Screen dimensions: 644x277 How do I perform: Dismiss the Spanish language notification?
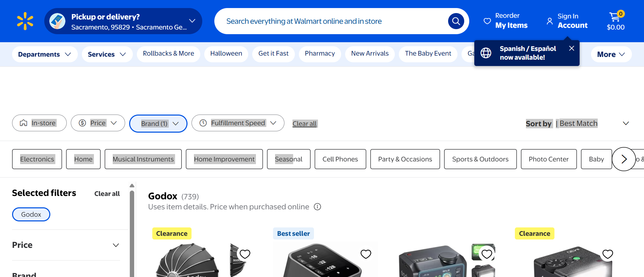pyautogui.click(x=572, y=48)
